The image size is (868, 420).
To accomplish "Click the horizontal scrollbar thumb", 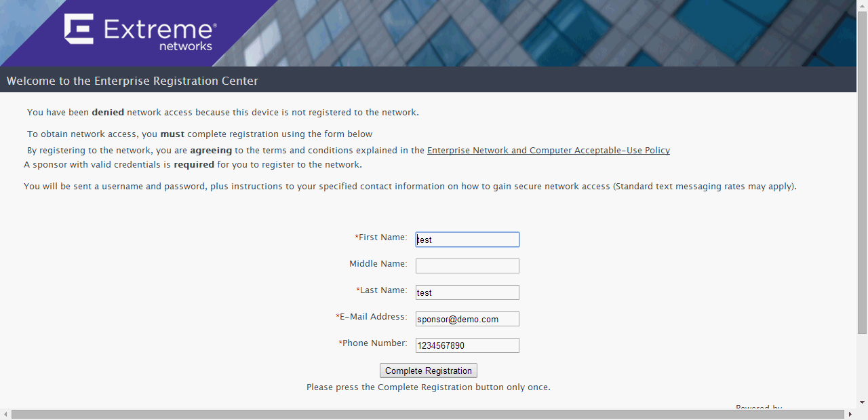I will tap(428, 414).
